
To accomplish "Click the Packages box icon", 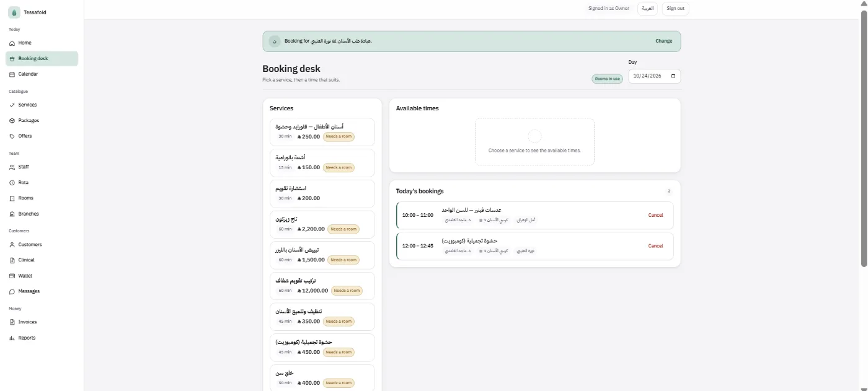I will [x=12, y=121].
